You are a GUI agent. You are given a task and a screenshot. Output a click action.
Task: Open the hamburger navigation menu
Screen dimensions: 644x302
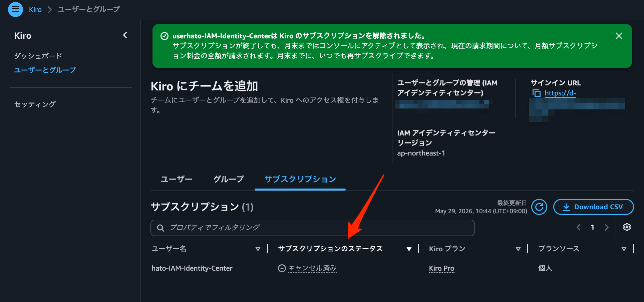[15, 9]
